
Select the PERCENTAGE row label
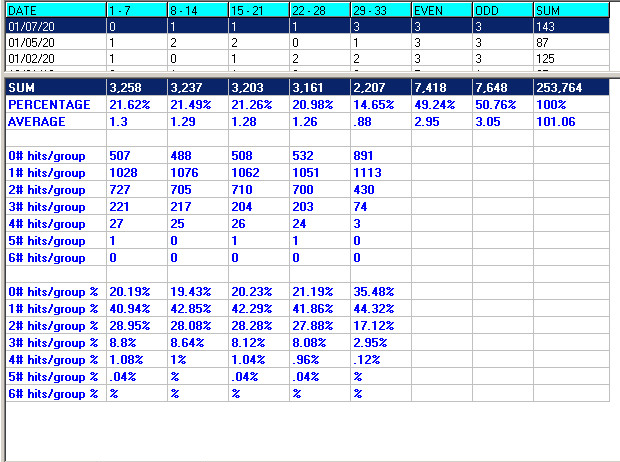tap(49, 104)
